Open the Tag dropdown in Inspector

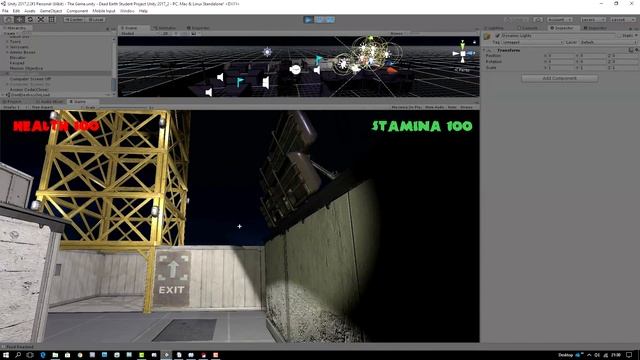[532, 42]
